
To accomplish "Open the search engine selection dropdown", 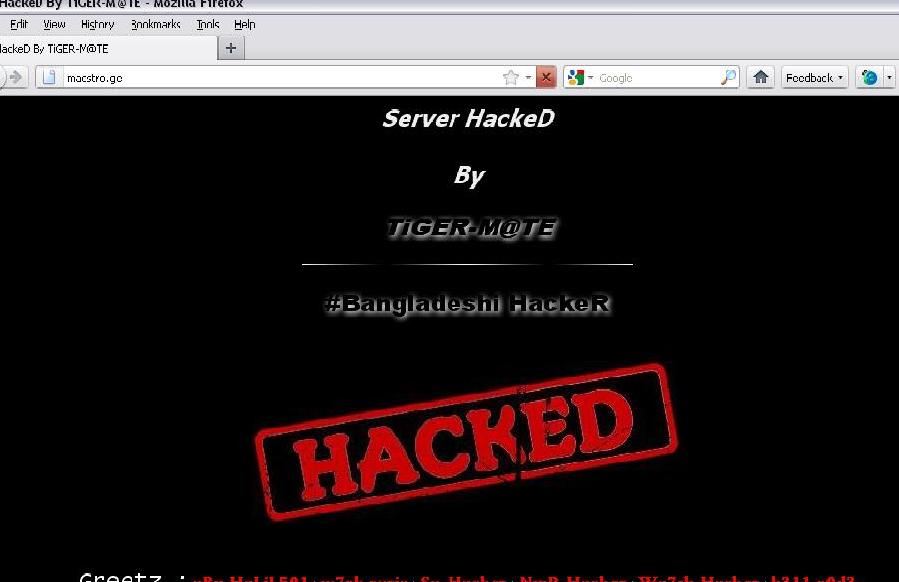I will [x=591, y=77].
